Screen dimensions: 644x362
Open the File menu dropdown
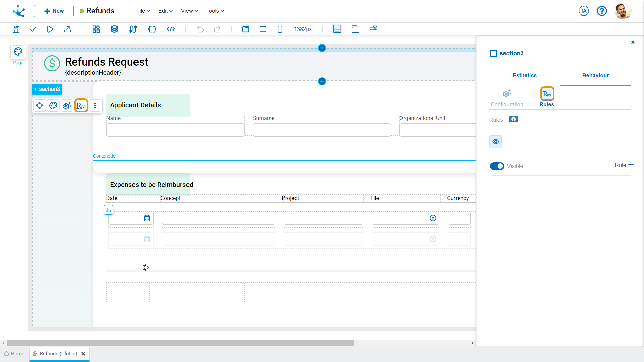tap(143, 11)
